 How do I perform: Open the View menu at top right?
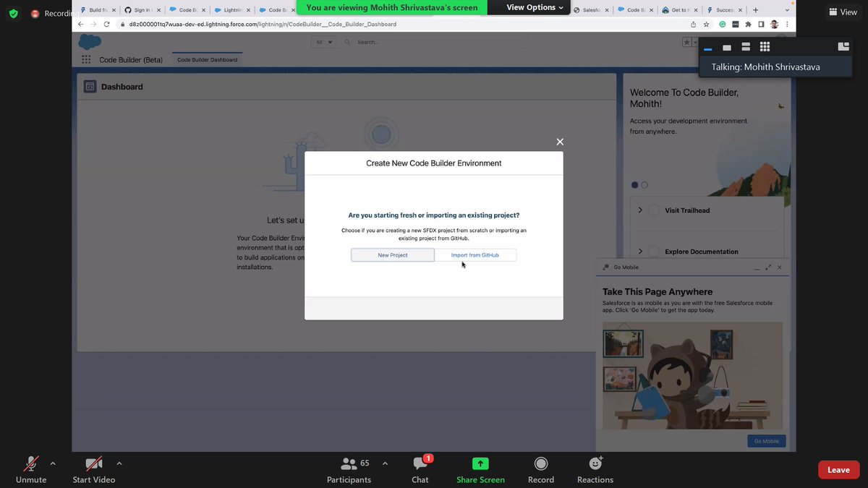coord(843,12)
